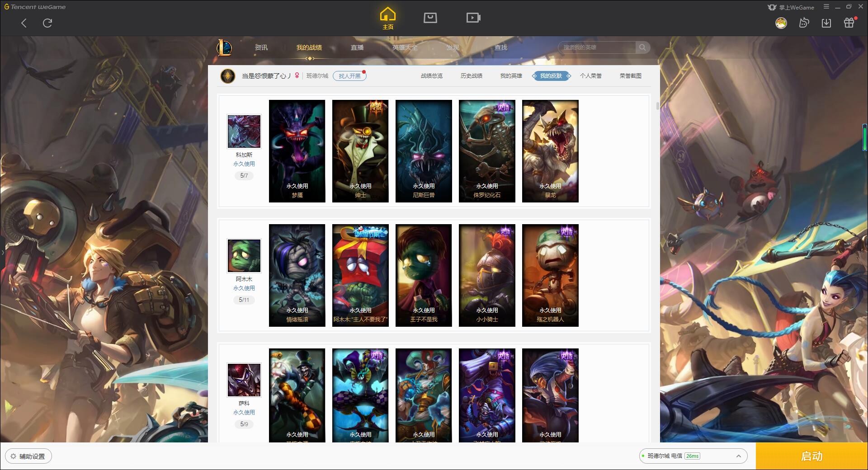Click the 5/7 skin count badge
Image resolution: width=868 pixels, height=470 pixels.
(244, 176)
